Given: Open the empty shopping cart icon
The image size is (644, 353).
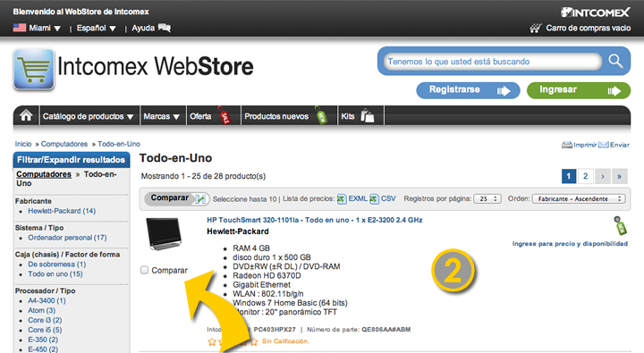Looking at the screenshot, I should (535, 28).
